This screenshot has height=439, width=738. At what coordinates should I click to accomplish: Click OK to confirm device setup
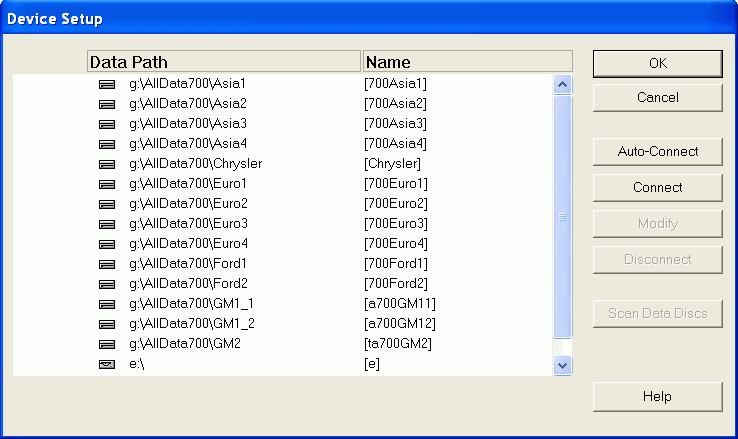658,64
